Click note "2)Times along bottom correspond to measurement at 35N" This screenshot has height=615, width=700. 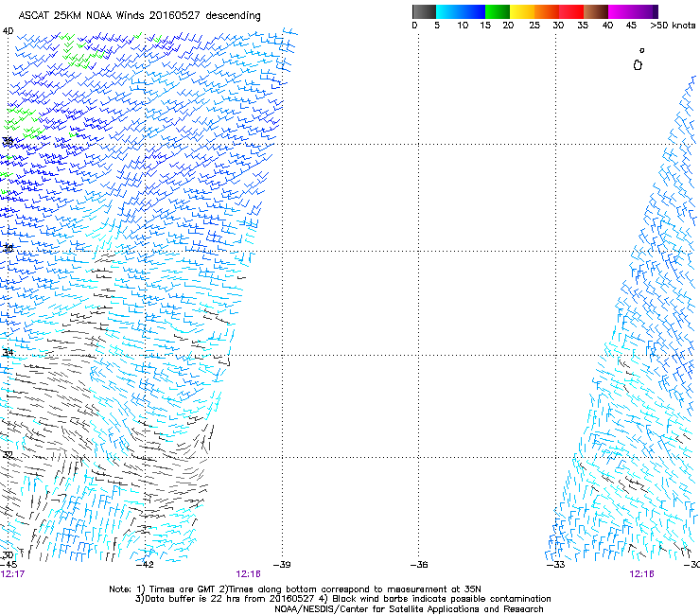(x=350, y=589)
